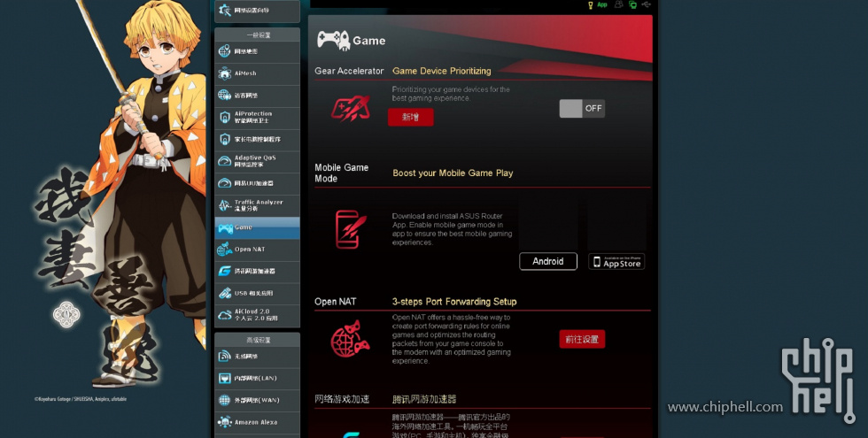Screen dimensions: 868x438
Task: Click the Game controller header icon
Action: click(333, 41)
